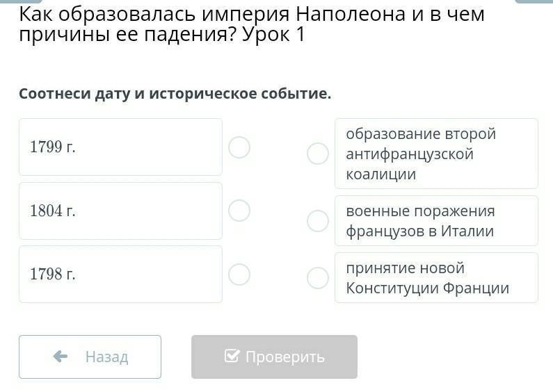The image size is (553, 392).
Task: Select circle for принятие новой Конституции
Action: click(318, 278)
